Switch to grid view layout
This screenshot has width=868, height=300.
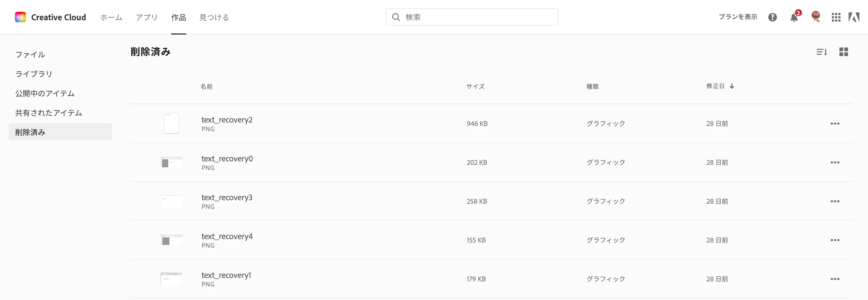pyautogui.click(x=843, y=52)
